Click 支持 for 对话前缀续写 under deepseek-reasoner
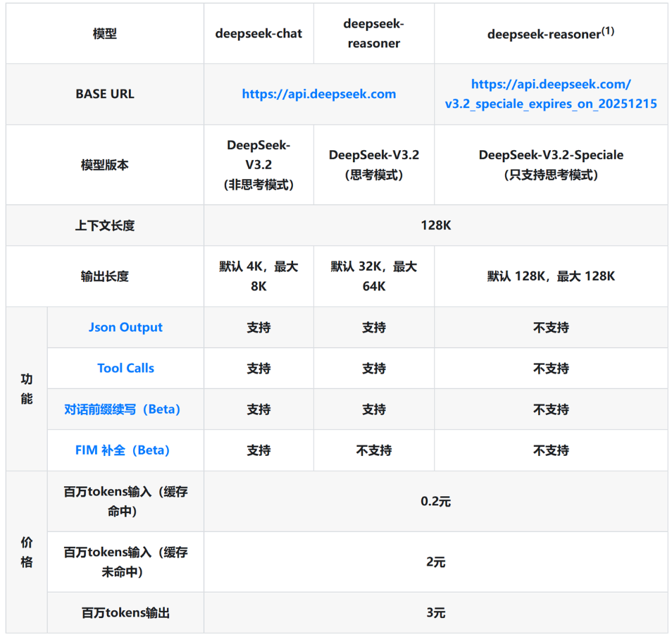The image size is (672, 637). pos(374,409)
